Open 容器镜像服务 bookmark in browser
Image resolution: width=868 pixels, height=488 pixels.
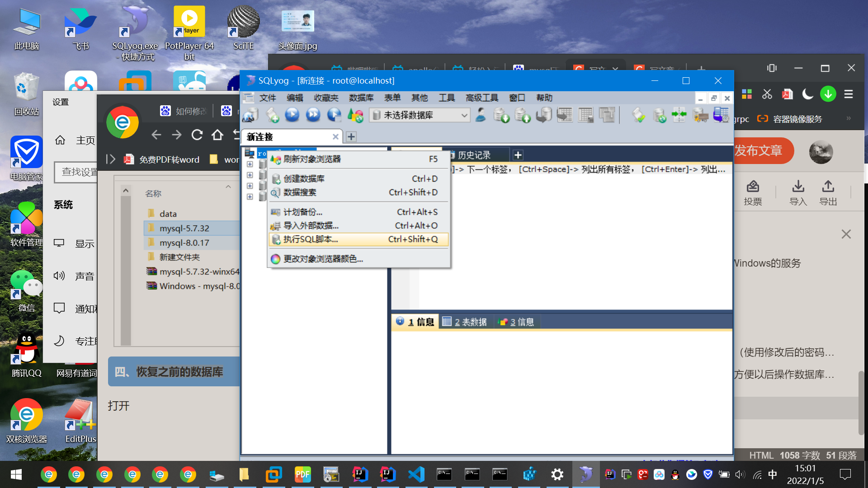pos(790,119)
